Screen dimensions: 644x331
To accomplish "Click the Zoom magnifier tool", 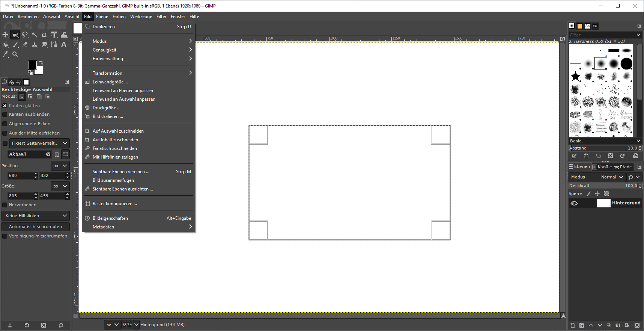I will pyautogui.click(x=15, y=54).
